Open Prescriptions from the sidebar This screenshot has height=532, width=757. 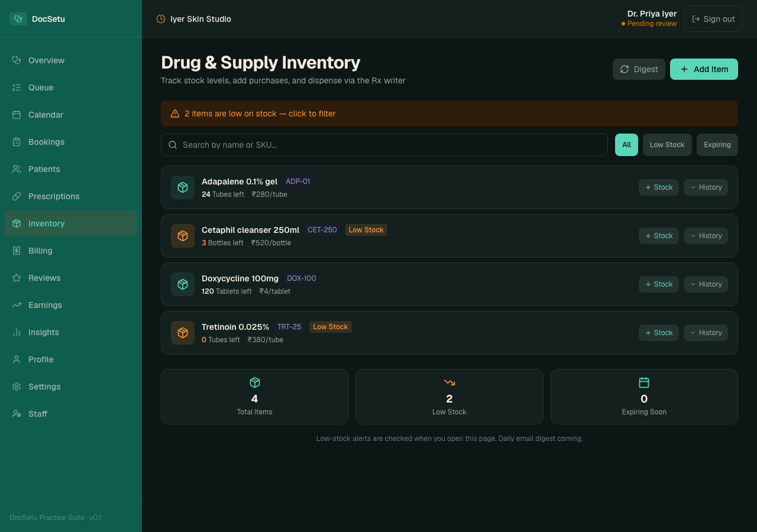[71, 196]
